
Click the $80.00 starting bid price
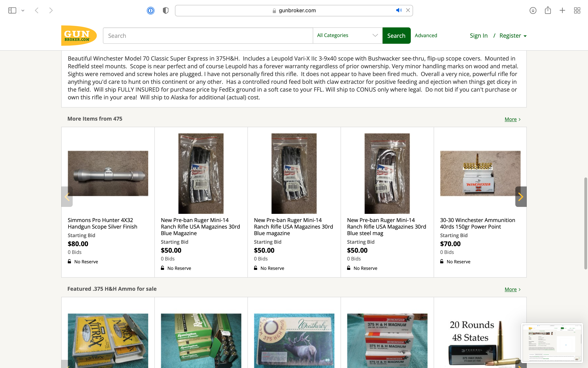click(78, 244)
